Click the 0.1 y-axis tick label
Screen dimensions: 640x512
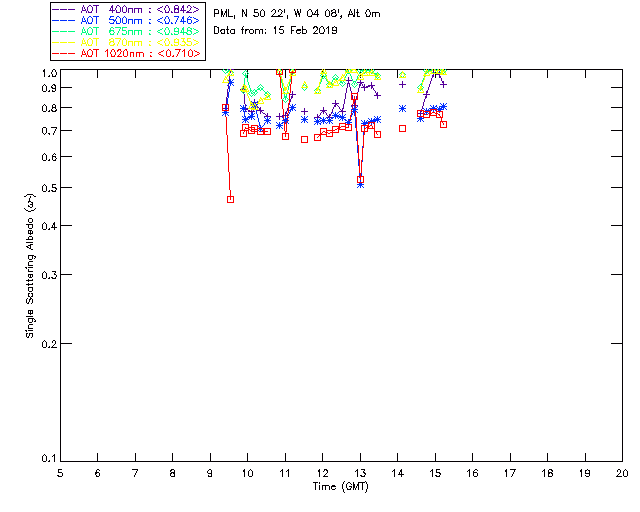point(49,459)
